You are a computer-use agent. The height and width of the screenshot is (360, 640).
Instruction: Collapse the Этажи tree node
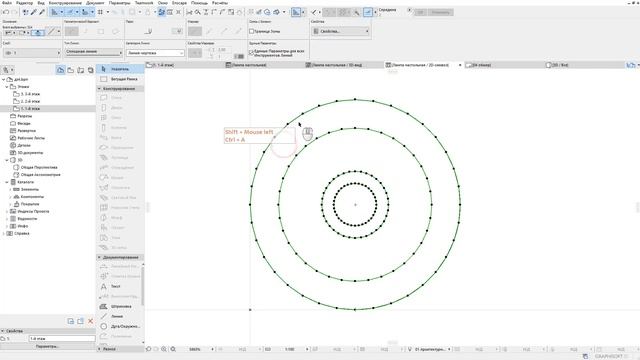[7, 87]
